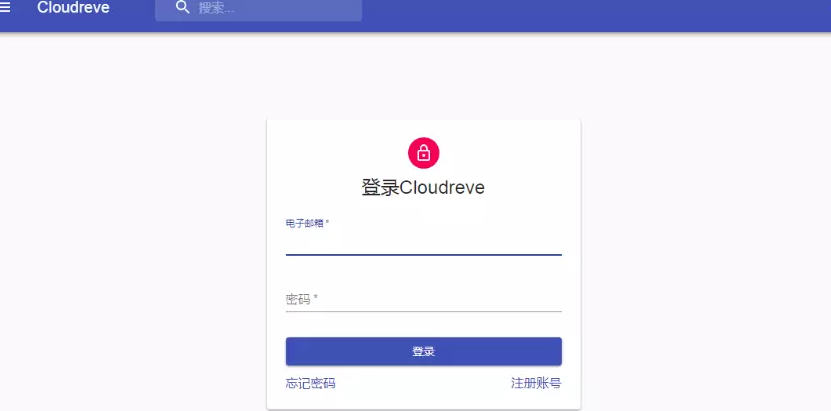
Task: Open the 注册账号 register account link
Action: [x=536, y=383]
